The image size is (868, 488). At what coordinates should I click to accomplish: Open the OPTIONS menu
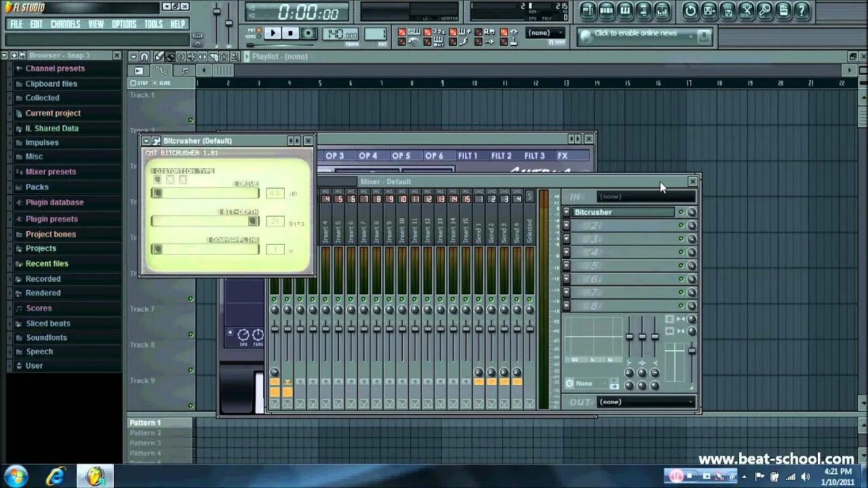point(124,24)
